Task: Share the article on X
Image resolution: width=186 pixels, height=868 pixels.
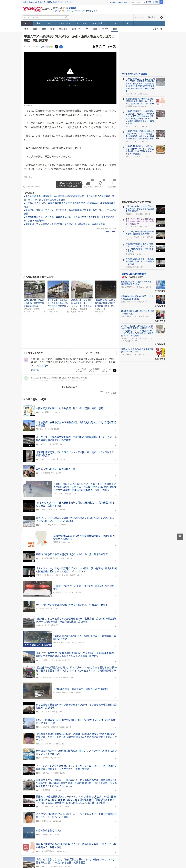Action: coord(56,47)
